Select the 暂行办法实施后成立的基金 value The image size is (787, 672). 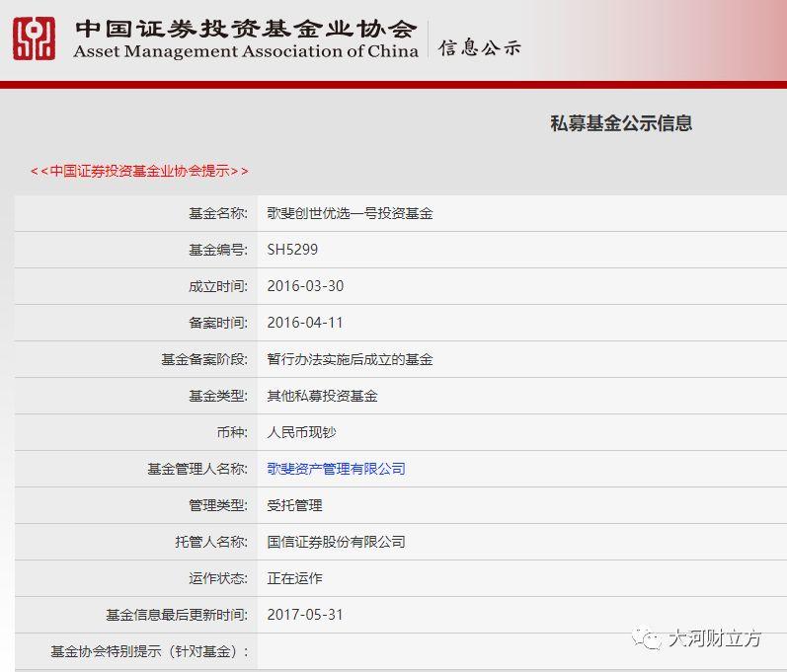click(350, 359)
